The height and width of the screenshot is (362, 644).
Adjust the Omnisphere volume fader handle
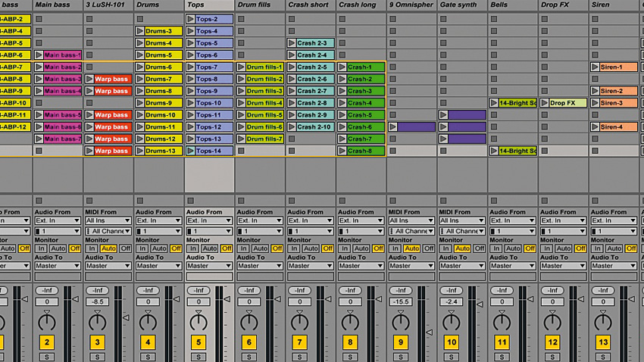pos(429,332)
